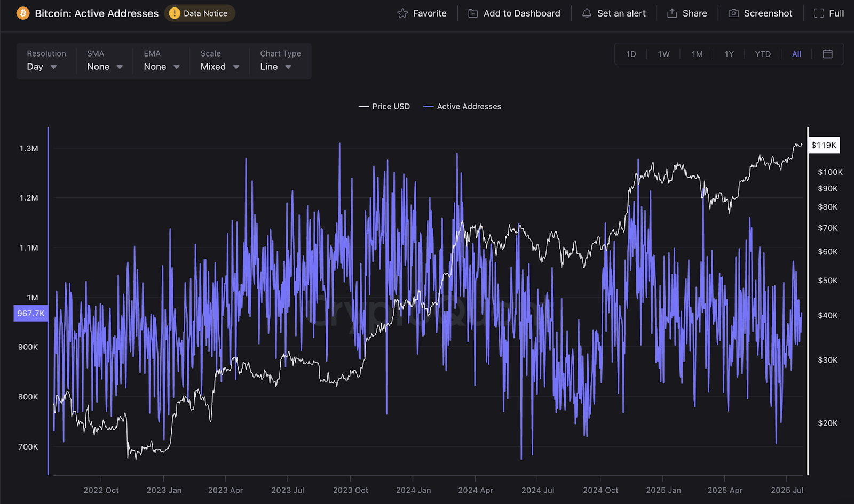Click the 1M left axis label
854x504 pixels.
tap(33, 297)
